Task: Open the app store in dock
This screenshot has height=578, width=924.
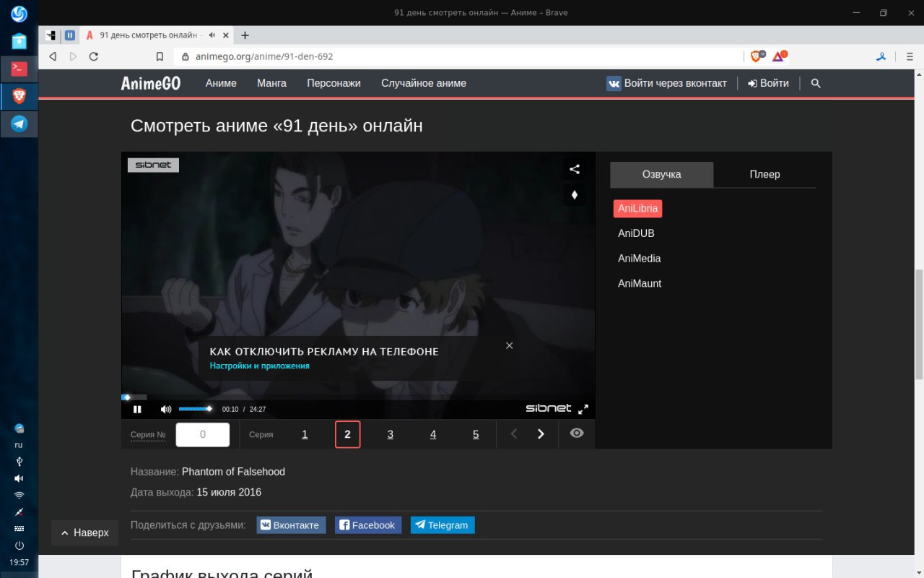Action: 19,40
